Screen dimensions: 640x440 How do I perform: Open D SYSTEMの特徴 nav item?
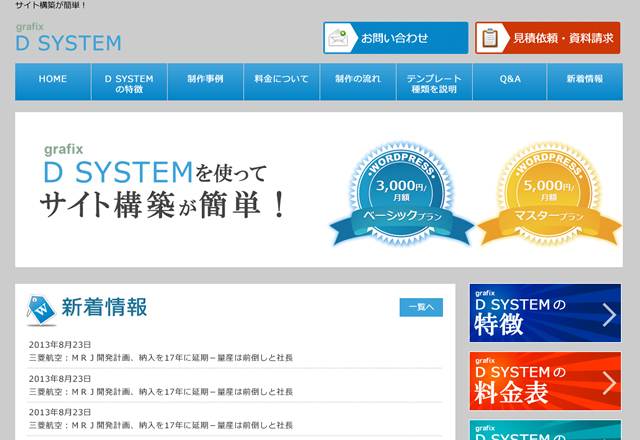129,82
